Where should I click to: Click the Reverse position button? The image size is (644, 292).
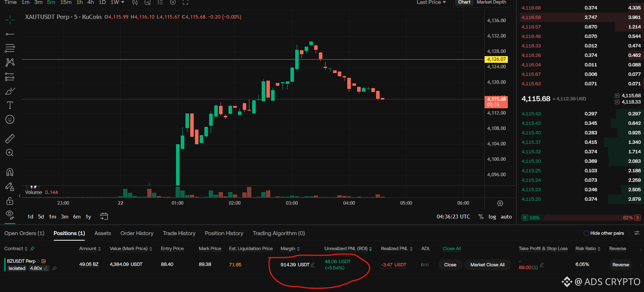[621, 265]
